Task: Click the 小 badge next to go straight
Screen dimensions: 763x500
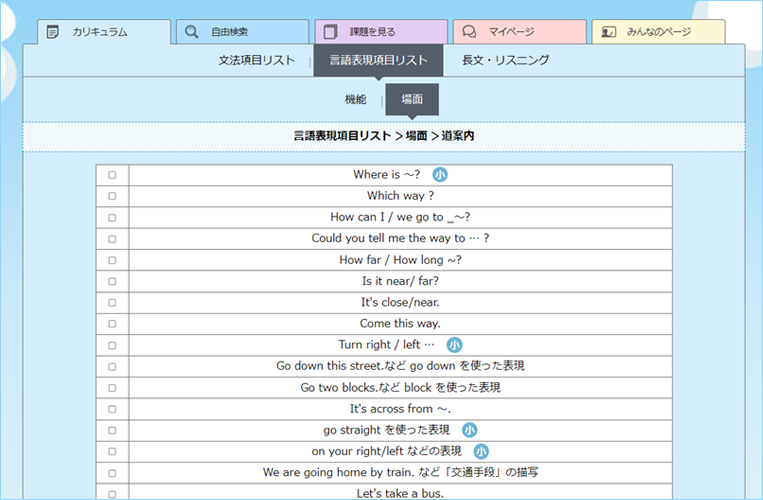Action: coord(469,430)
